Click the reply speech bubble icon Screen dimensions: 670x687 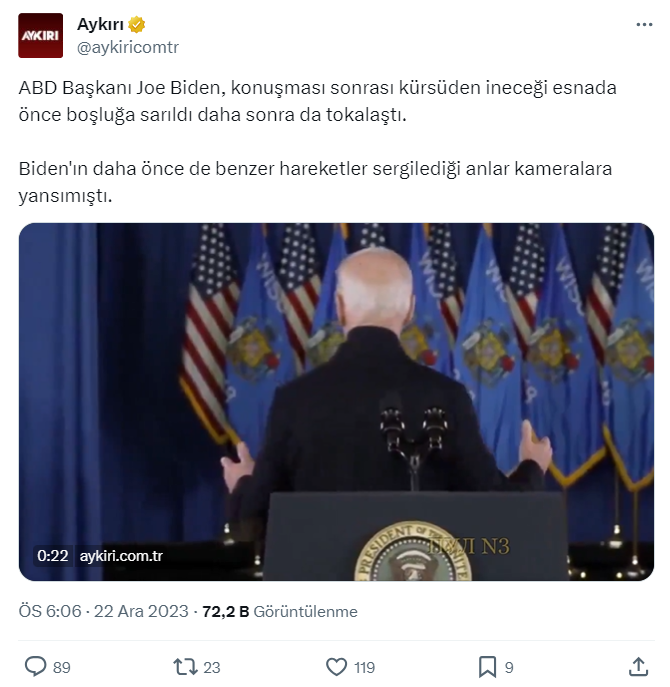35,667
